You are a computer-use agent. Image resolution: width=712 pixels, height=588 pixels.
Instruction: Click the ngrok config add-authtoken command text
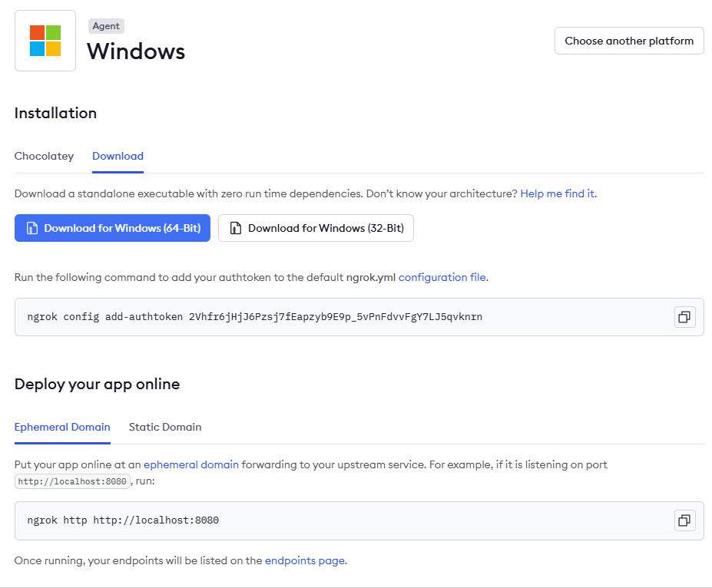255,317
